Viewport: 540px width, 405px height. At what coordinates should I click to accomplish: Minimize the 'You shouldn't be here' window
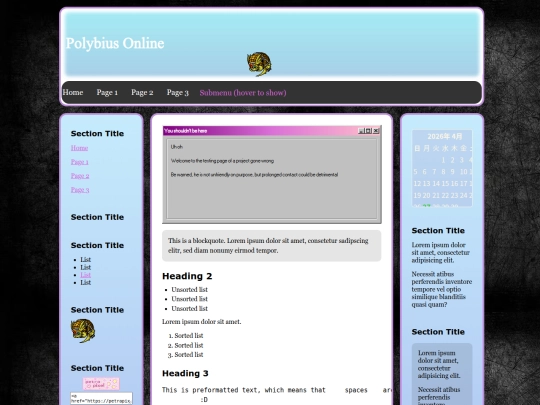click(x=361, y=131)
